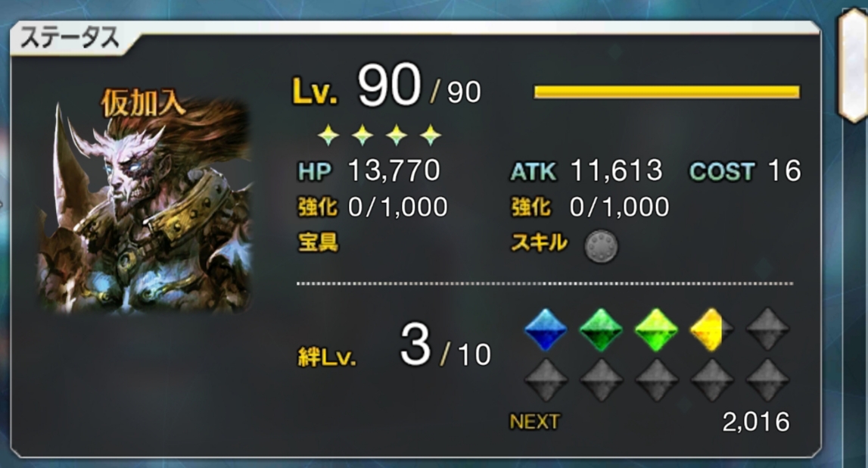Click the ステータス tab header
Viewport: 868px width, 468px height.
click(x=70, y=38)
